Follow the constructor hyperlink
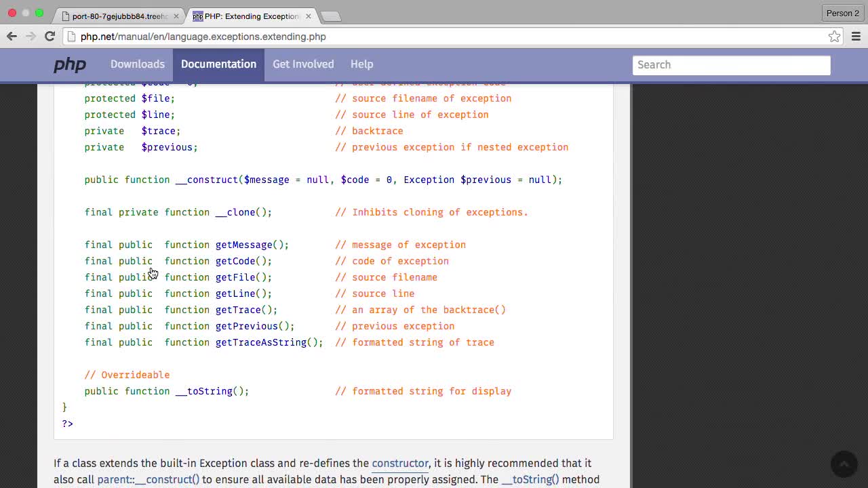This screenshot has width=868, height=488. tap(399, 464)
